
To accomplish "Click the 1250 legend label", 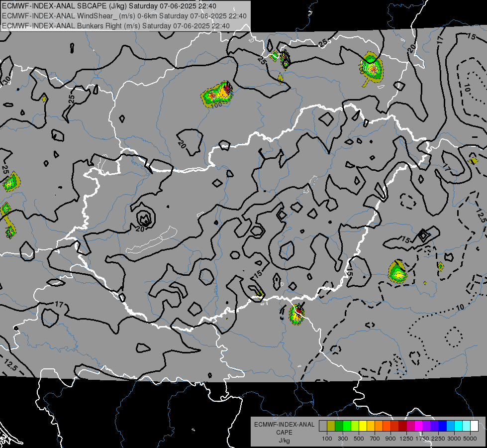I will tap(406, 439).
